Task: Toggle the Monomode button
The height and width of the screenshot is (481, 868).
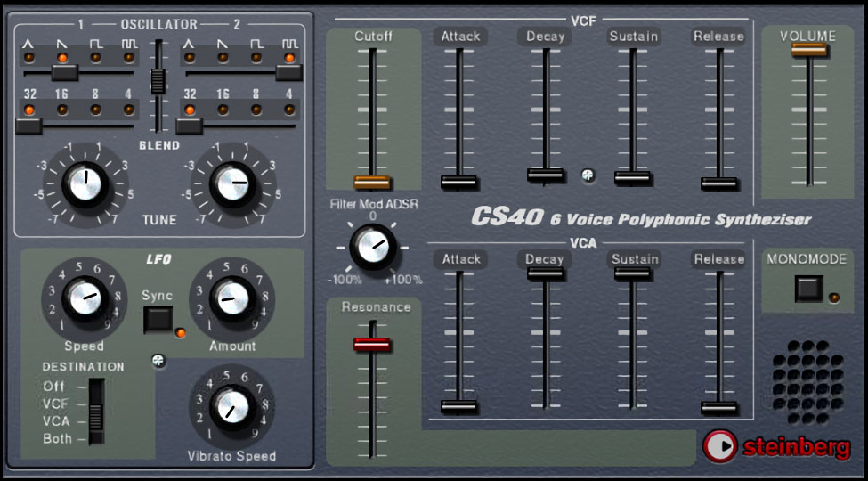Action: point(808,289)
